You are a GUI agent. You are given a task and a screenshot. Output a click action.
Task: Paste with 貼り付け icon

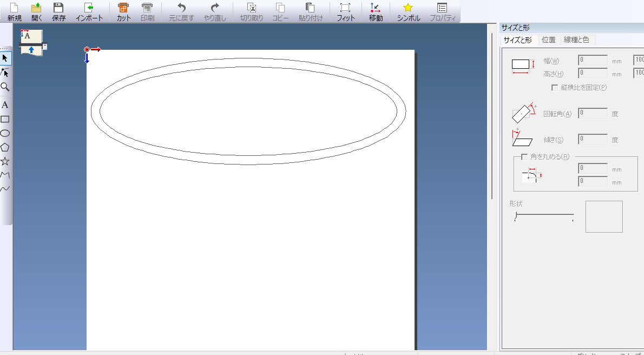coord(311,11)
